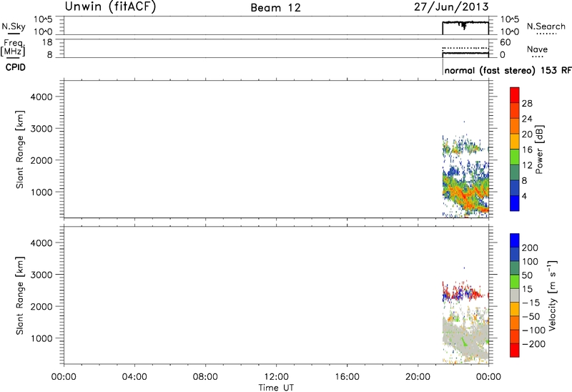Click 'normal (fast stereo) 153 RF' text
The height and width of the screenshot is (392, 572).
click(x=508, y=70)
